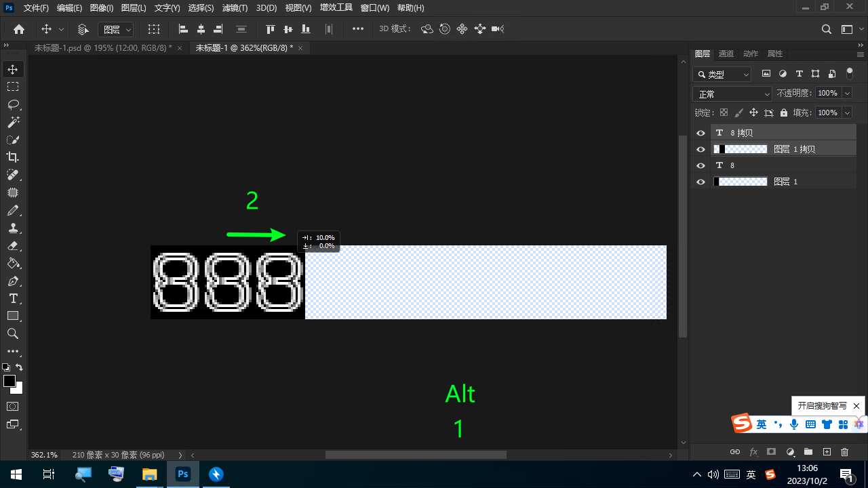
Task: Switch to the 通道 panel tab
Action: click(726, 54)
